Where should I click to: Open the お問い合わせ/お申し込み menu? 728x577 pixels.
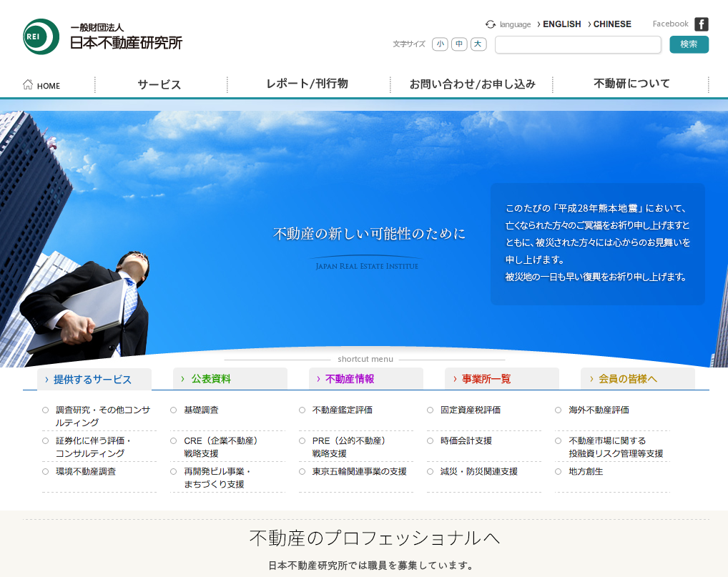tap(472, 84)
